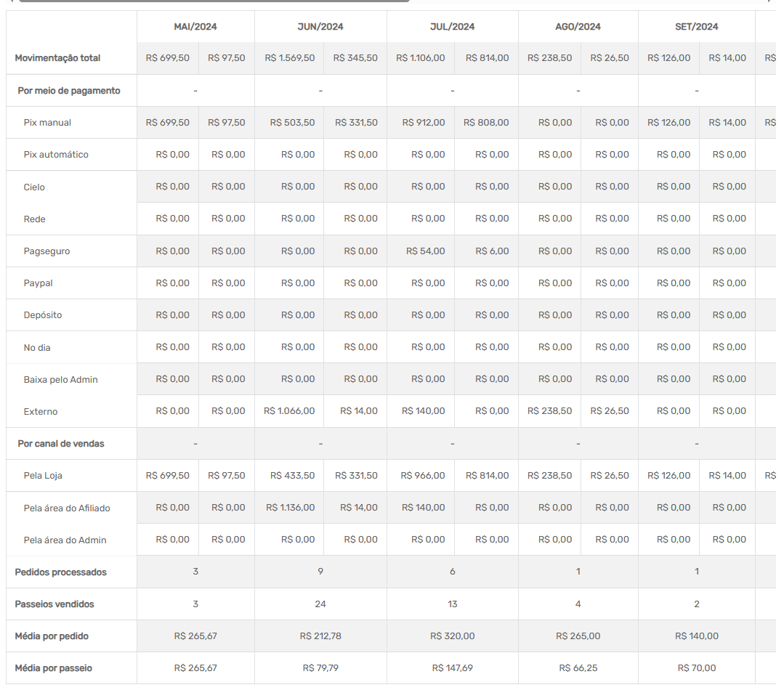784x690 pixels.
Task: Click the 'Pela área do Afiliado' row label
Action: click(x=67, y=508)
